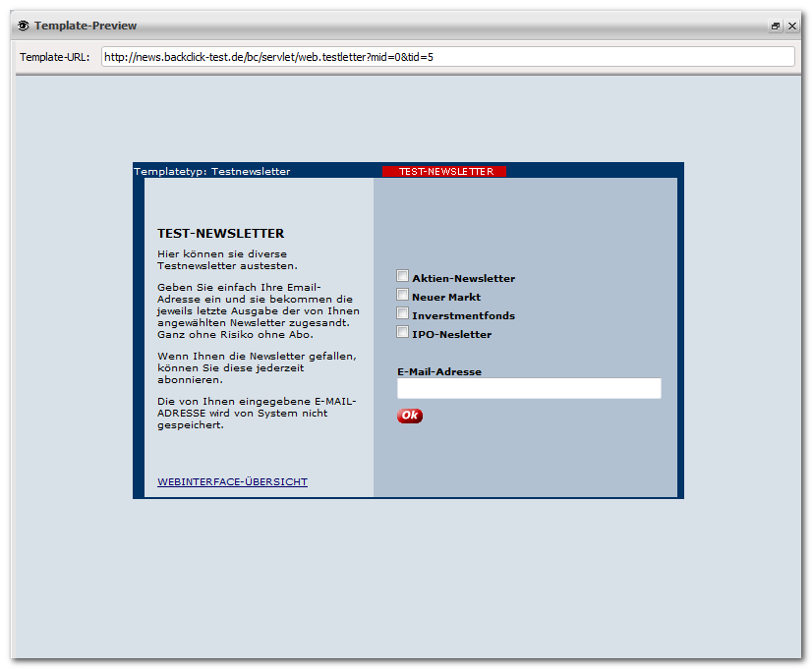Click the red TEST-NEWSLETTER banner
Image resolution: width=812 pixels, height=669 pixels.
[x=444, y=171]
